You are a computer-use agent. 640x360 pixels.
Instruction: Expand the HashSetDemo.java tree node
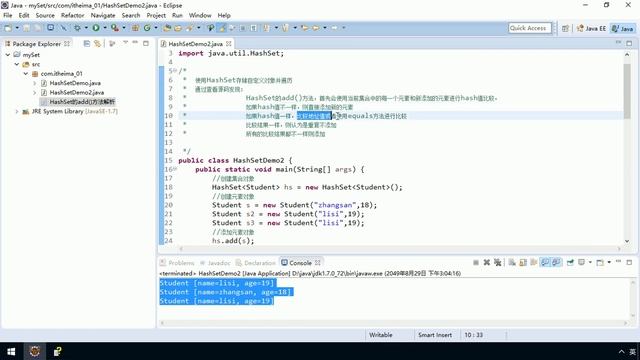tap(35, 83)
